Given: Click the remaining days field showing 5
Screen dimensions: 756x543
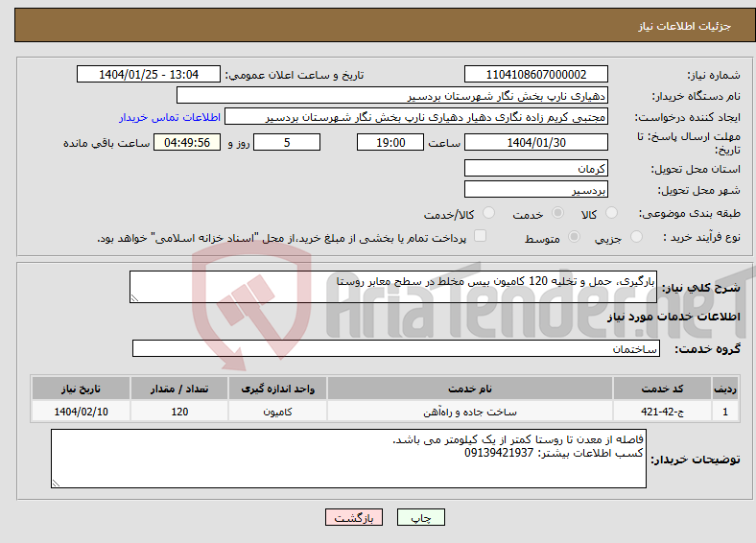Looking at the screenshot, I should point(287,142).
